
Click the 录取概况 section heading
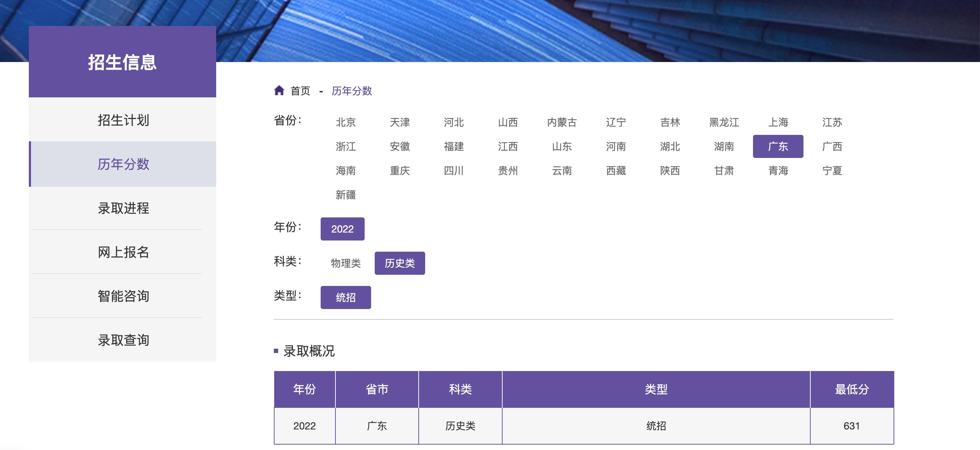coord(308,351)
